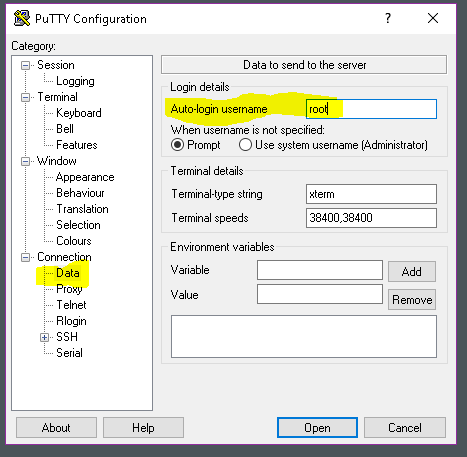The width and height of the screenshot is (467, 457).
Task: Click the About button
Action: (56, 428)
